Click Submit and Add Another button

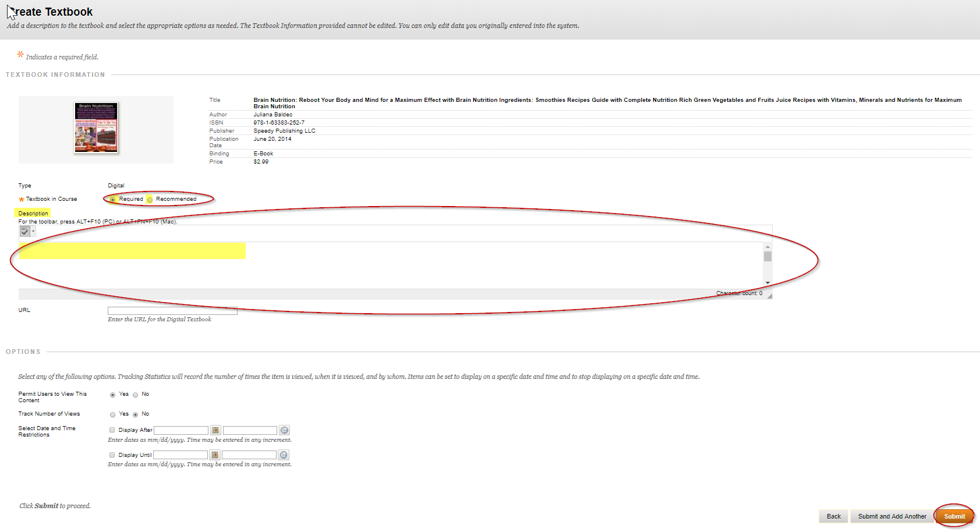coord(891,516)
